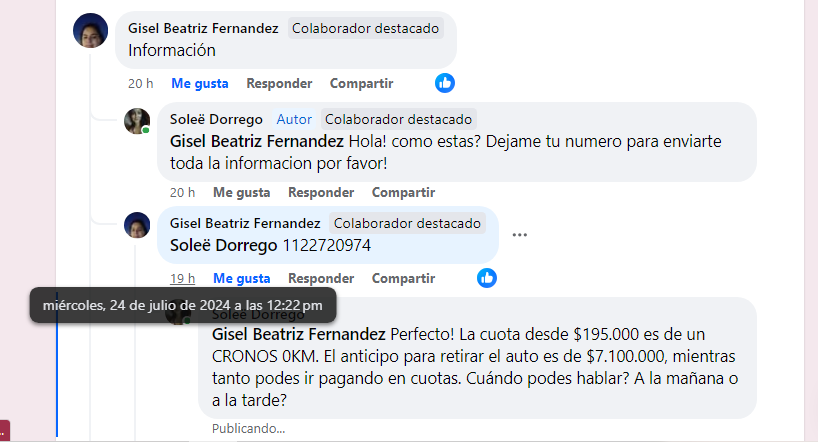Click like reaction icon on phone number reply
818x442 pixels.
[x=487, y=278]
